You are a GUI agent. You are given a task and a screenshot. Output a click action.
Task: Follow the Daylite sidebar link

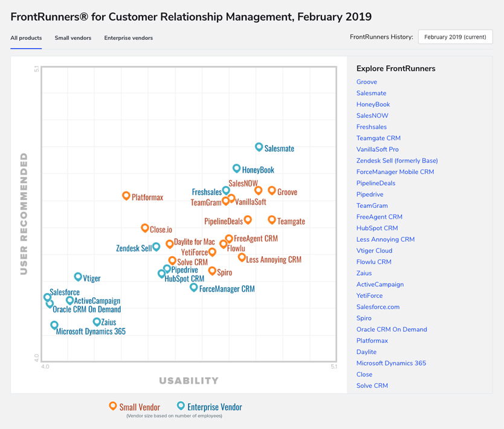tap(366, 352)
